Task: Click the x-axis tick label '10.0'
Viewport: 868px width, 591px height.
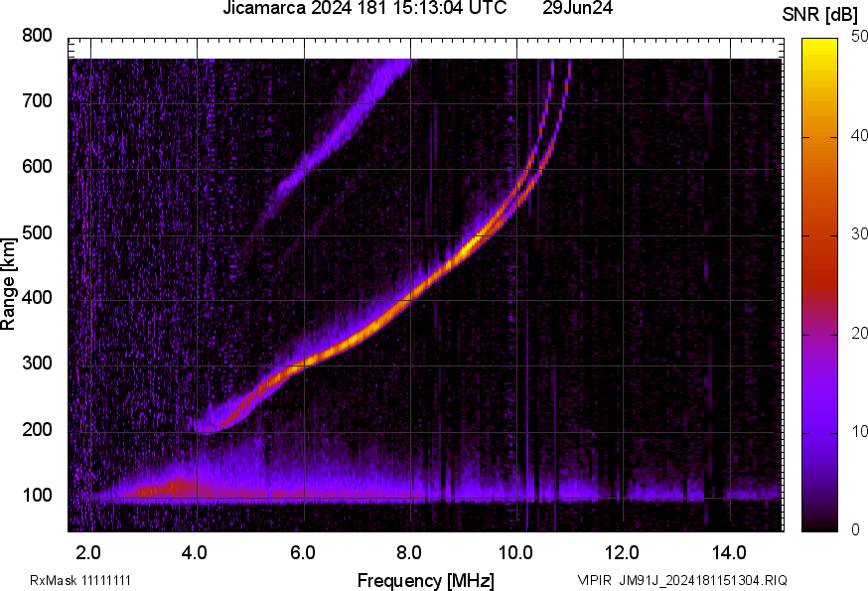Action: 515,553
